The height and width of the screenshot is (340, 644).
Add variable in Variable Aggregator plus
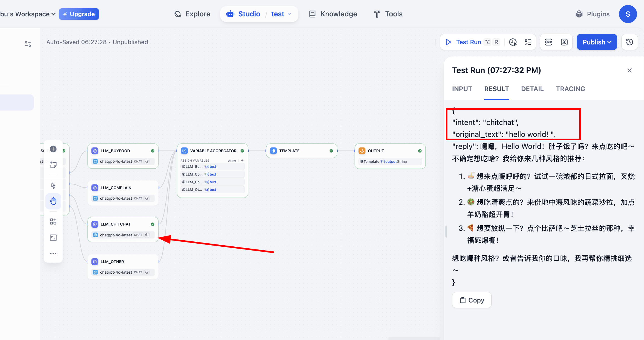click(242, 161)
